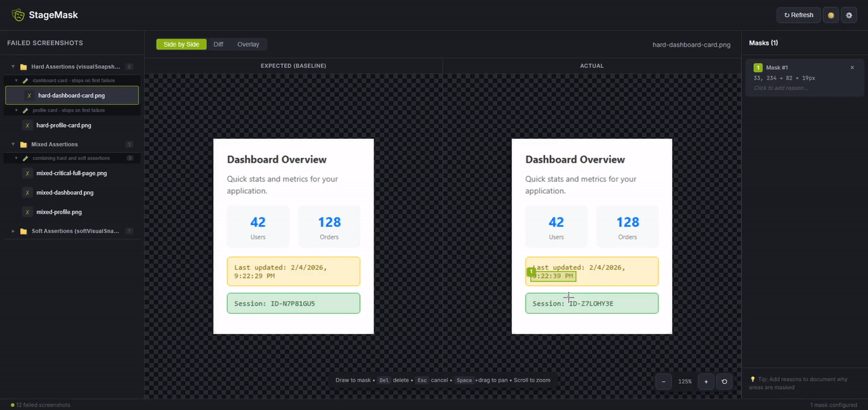This screenshot has height=410, width=868.
Task: Toggle the light/dark theme sun button
Action: click(x=831, y=15)
